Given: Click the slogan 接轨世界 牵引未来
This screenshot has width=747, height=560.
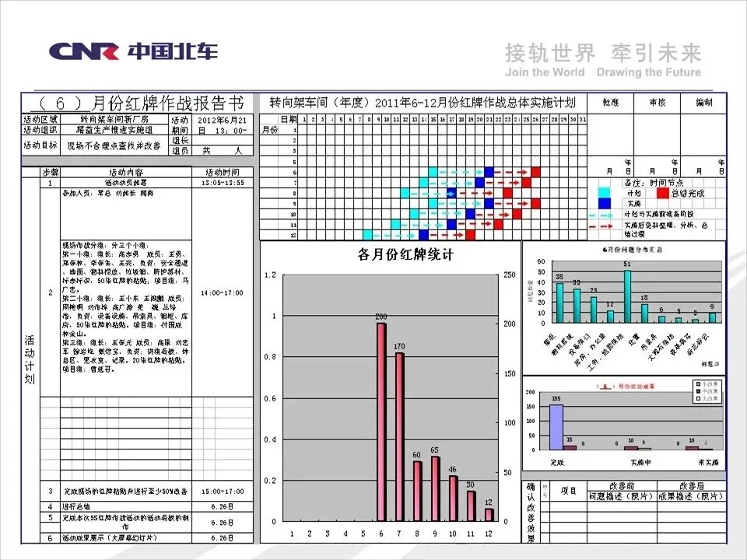Looking at the screenshot, I should pyautogui.click(x=602, y=53).
